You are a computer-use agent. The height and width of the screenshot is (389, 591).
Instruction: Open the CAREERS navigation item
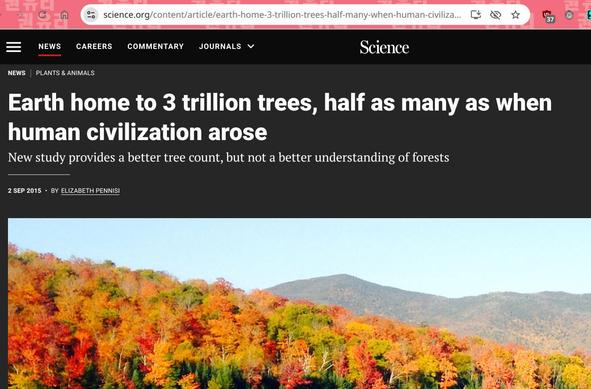pyautogui.click(x=94, y=46)
